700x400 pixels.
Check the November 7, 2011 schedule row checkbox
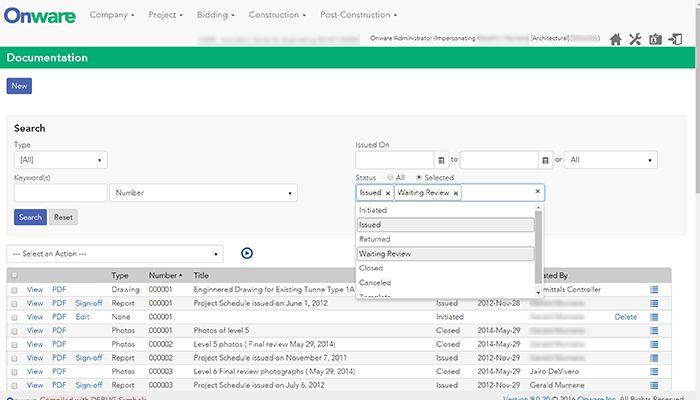(14, 358)
